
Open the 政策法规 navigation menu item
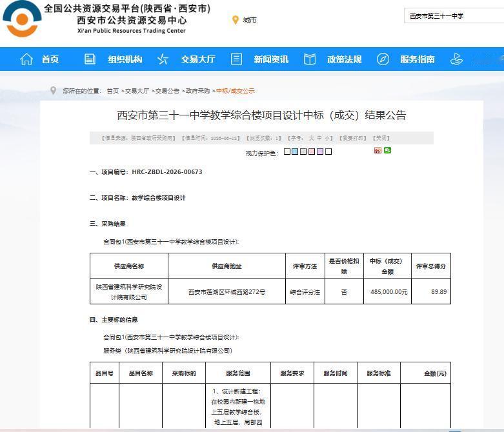point(345,59)
